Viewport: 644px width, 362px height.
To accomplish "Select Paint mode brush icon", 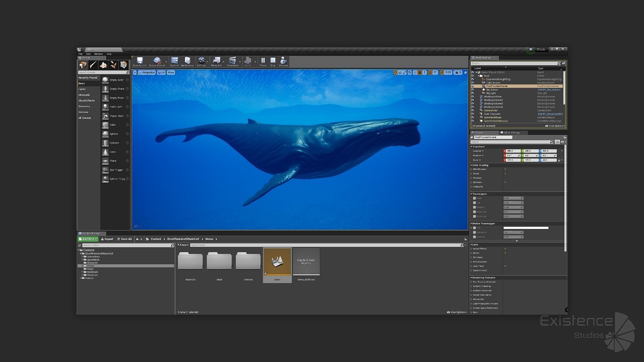I will (x=93, y=65).
